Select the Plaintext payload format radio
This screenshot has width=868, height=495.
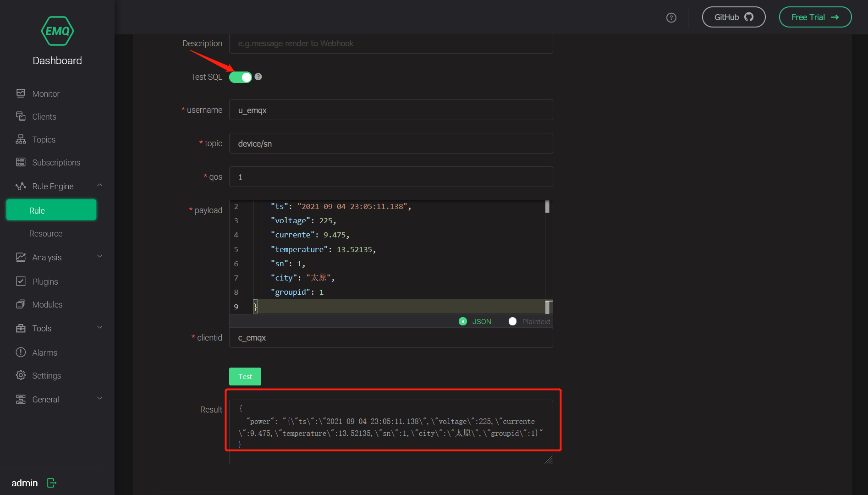click(512, 321)
